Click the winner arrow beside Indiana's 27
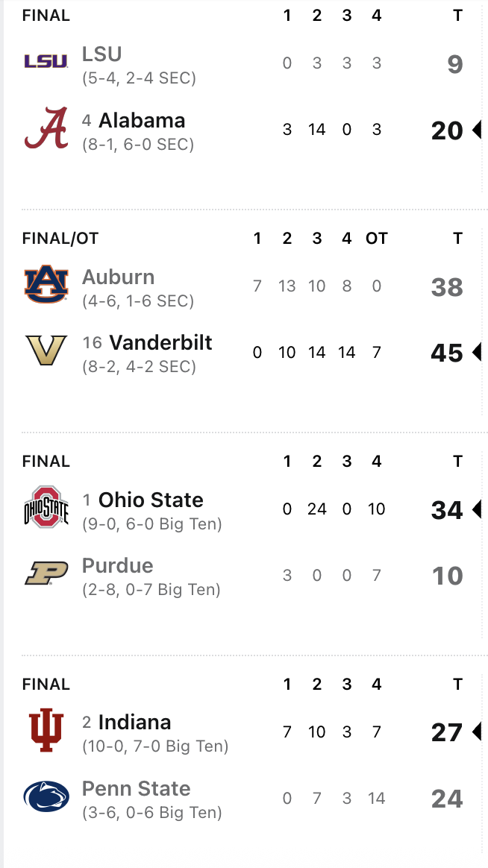Screen dimensions: 488x868 [x=476, y=732]
